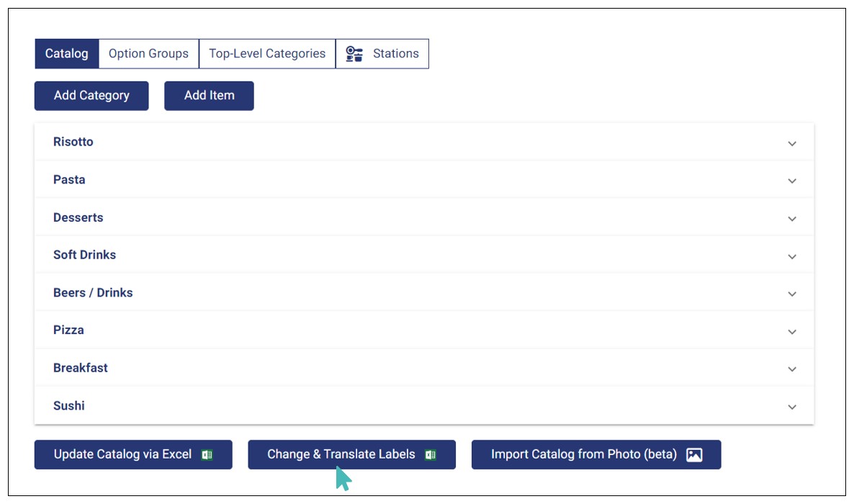Select the Risotto category name
The height and width of the screenshot is (504, 854).
pyautogui.click(x=73, y=142)
